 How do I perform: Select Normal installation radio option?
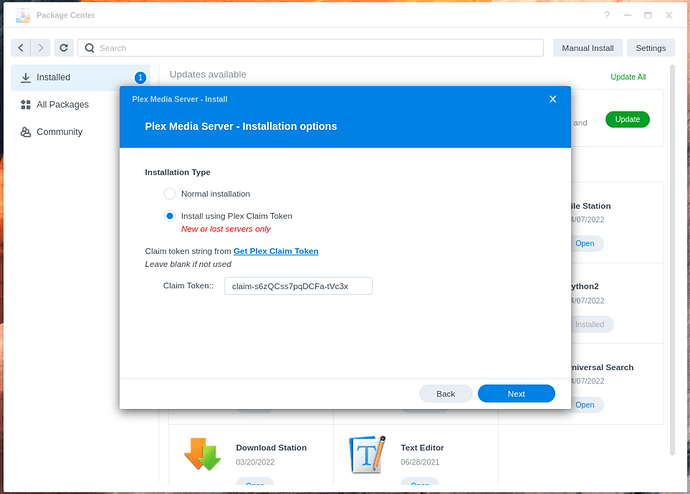(169, 194)
